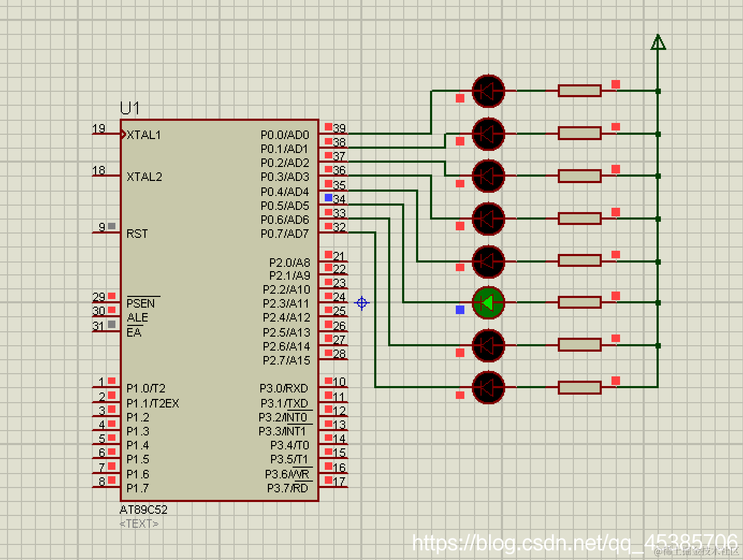The width and height of the screenshot is (743, 560).
Task: Click pin number 28
Action: click(339, 353)
